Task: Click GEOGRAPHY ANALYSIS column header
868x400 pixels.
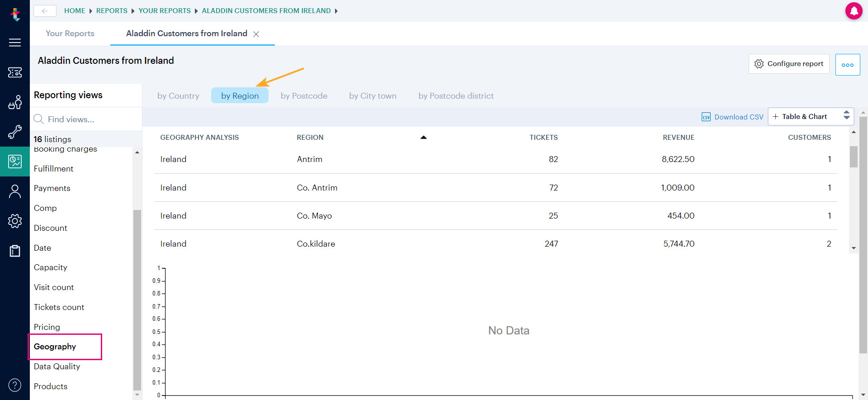Action: point(199,137)
